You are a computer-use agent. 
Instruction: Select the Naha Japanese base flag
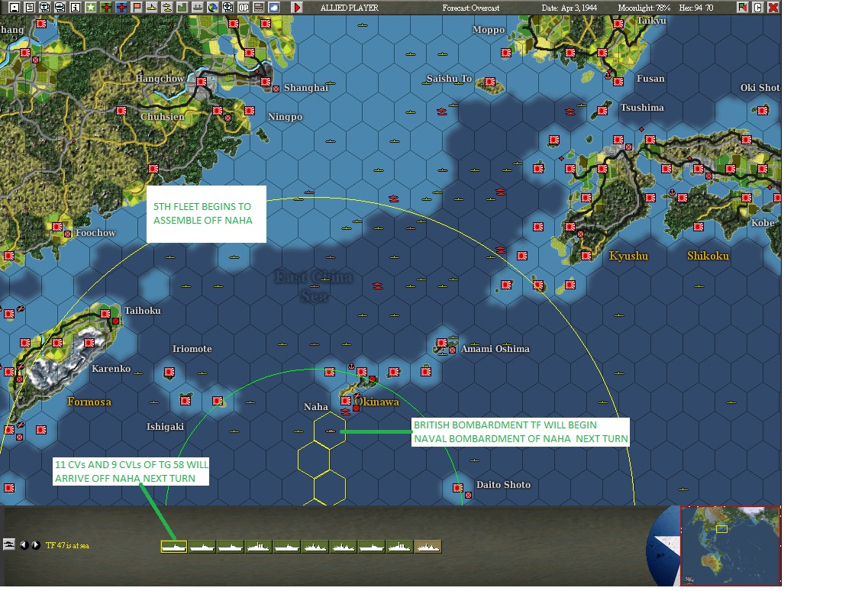point(346,400)
